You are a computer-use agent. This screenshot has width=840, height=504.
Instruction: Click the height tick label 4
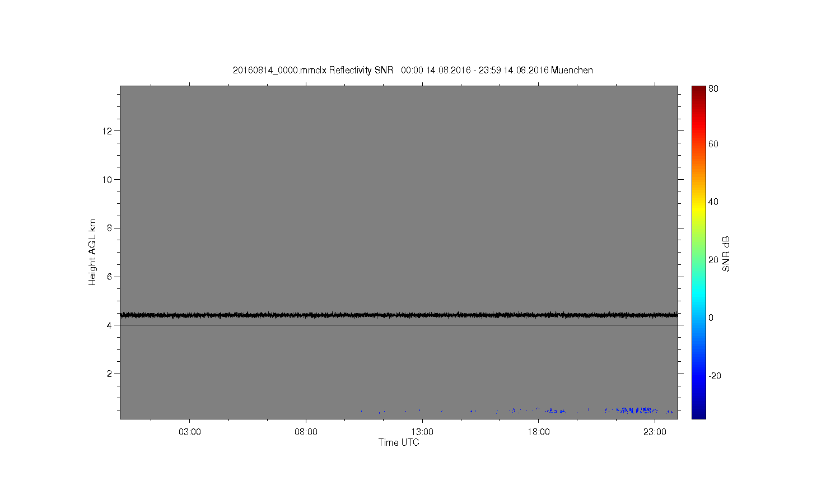(x=110, y=325)
